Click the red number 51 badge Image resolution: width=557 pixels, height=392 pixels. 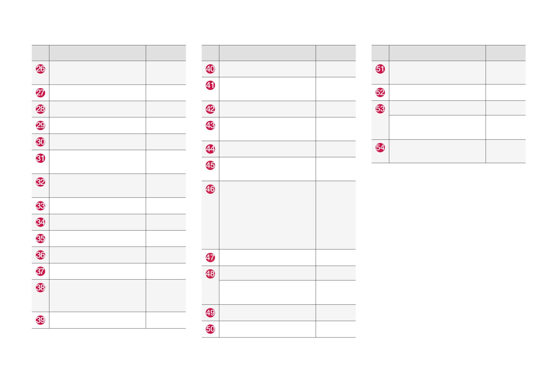pos(380,69)
